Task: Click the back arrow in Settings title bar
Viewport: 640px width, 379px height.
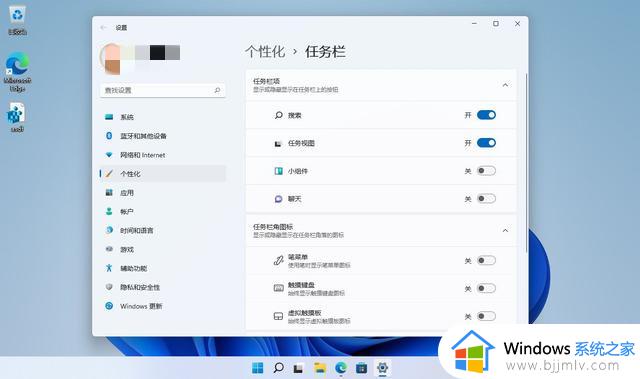Action: tap(103, 27)
